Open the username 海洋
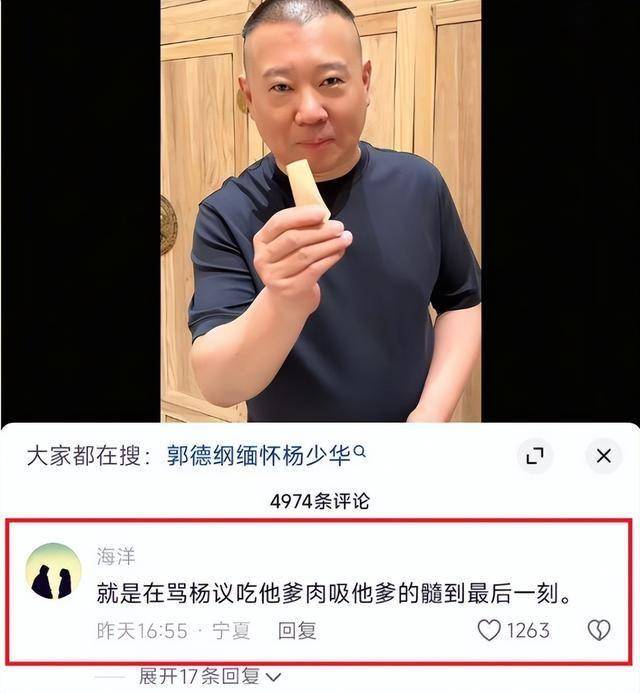The height and width of the screenshot is (693, 640). pos(116,556)
